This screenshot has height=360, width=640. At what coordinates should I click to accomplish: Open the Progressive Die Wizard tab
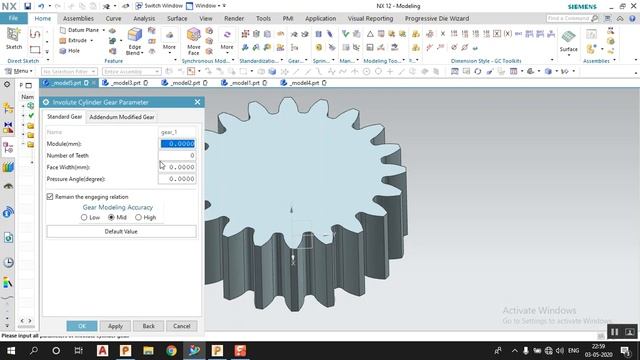437,18
